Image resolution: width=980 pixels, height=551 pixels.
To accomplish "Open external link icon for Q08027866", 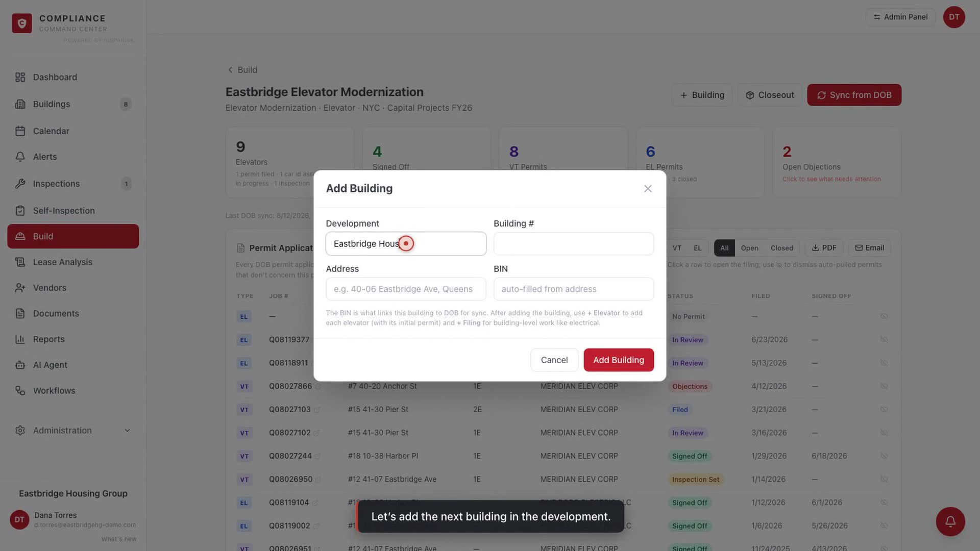I will pyautogui.click(x=318, y=387).
